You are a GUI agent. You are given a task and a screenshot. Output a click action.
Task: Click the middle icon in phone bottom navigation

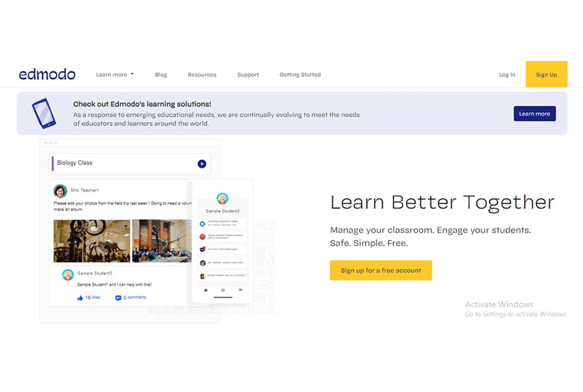[223, 290]
